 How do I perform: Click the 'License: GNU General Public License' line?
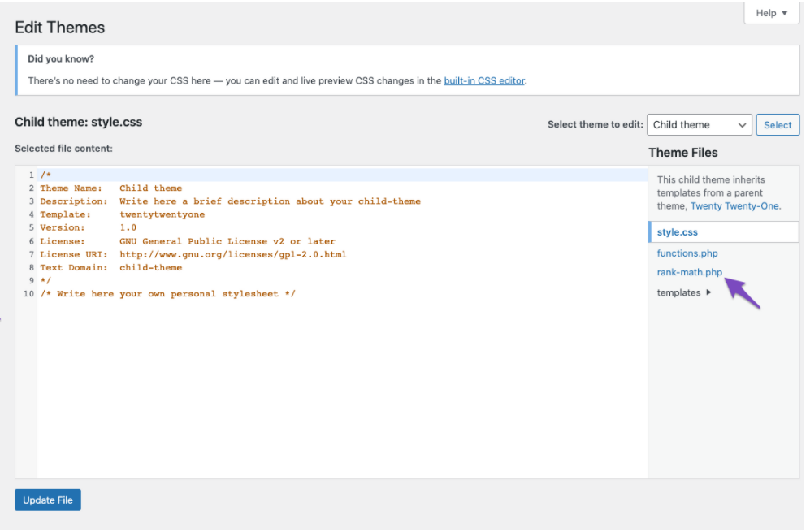pos(188,241)
